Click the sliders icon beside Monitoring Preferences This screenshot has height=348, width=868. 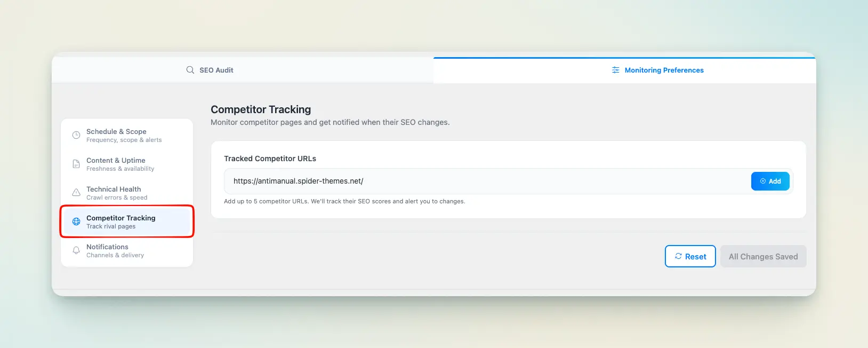(616, 70)
